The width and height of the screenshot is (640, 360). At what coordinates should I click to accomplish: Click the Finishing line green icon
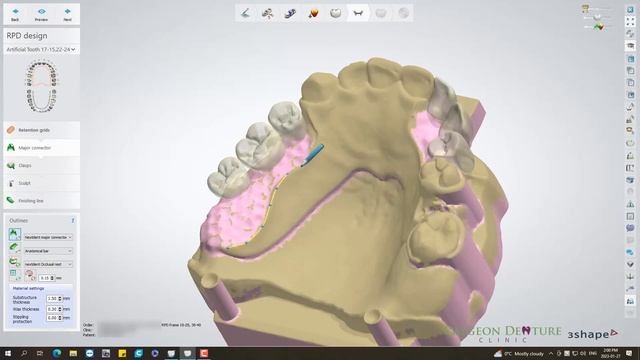tap(11, 200)
